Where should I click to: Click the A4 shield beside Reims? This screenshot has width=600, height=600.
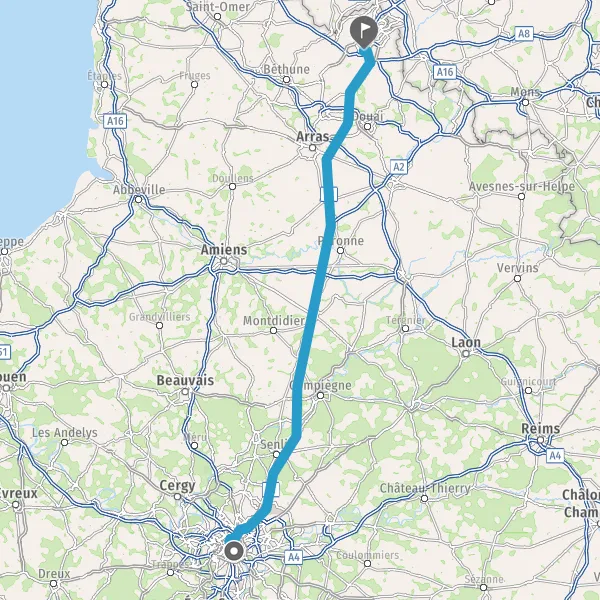pos(555,455)
